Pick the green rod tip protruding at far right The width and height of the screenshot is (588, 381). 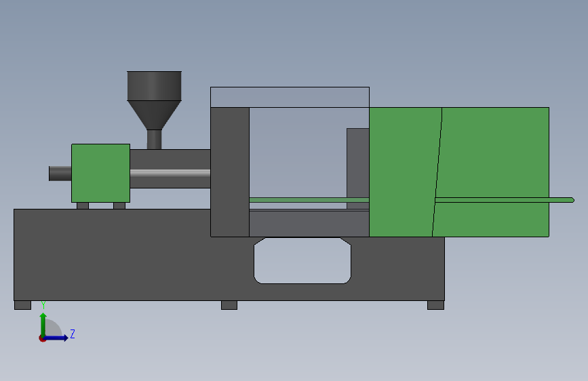562,200
